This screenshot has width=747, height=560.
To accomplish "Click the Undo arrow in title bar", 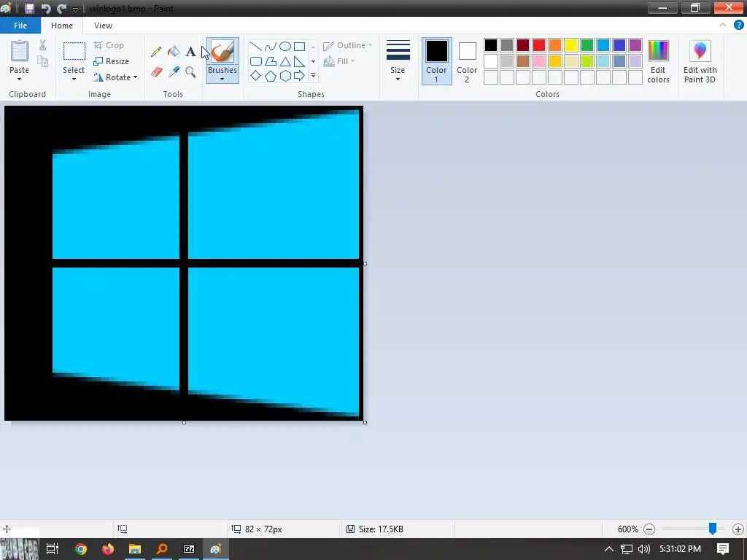I will [x=46, y=9].
